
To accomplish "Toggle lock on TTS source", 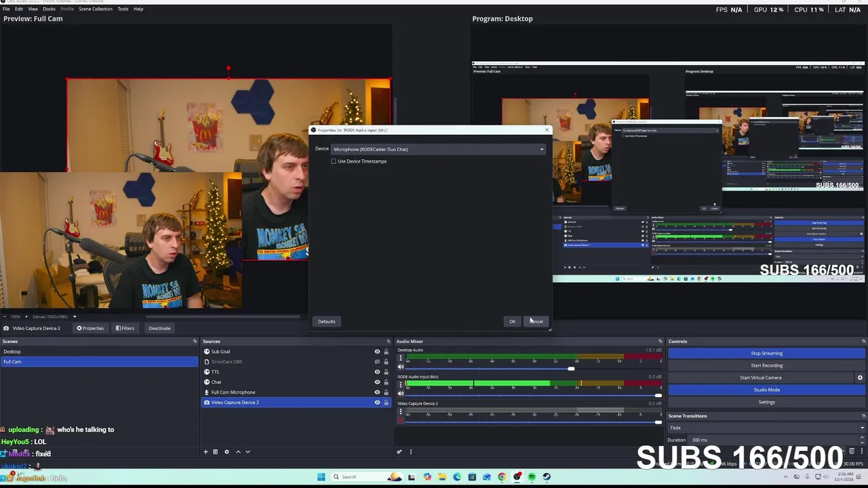I will (387, 372).
